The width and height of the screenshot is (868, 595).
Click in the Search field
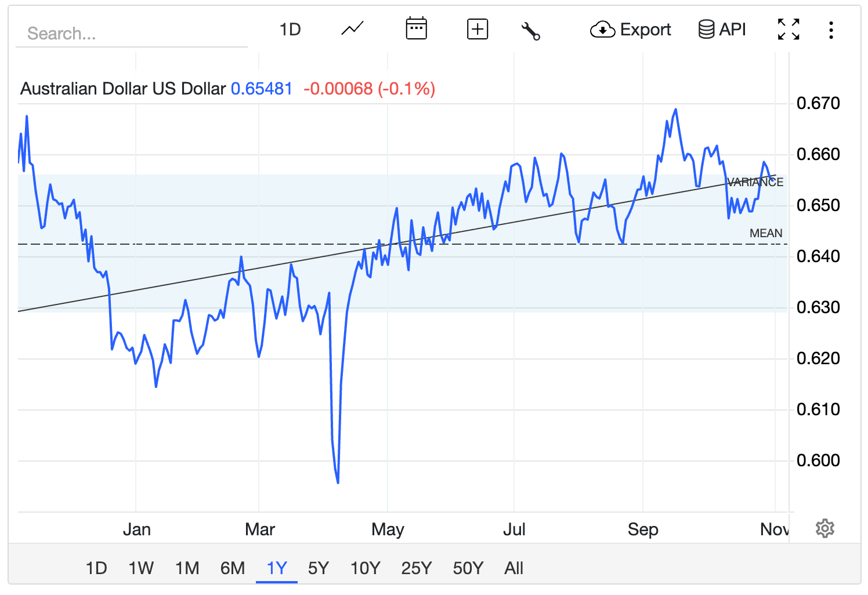click(131, 34)
